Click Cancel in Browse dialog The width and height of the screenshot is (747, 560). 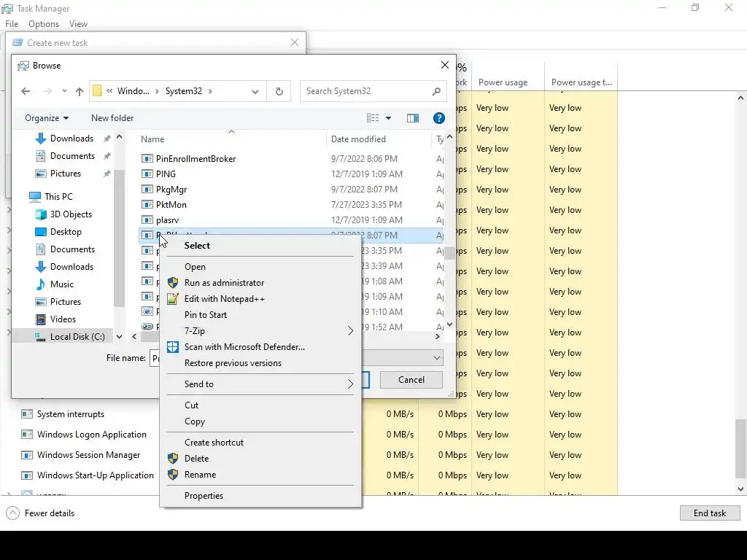[411, 380]
